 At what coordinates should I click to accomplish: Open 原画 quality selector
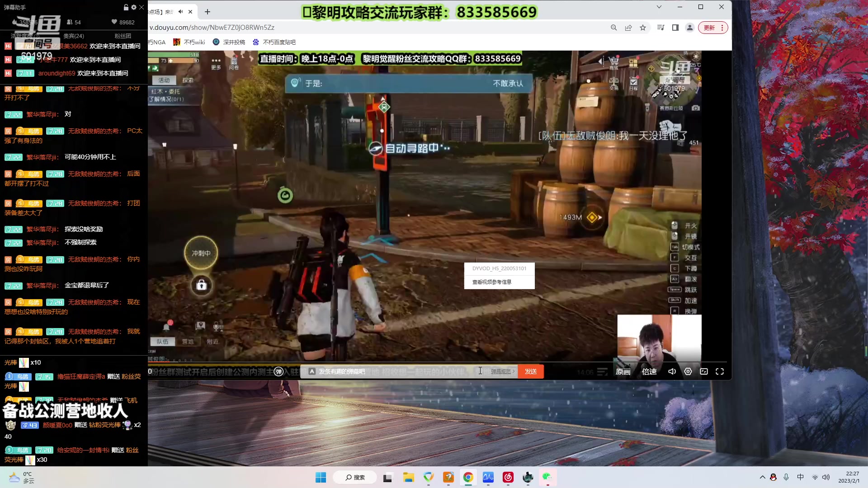623,371
